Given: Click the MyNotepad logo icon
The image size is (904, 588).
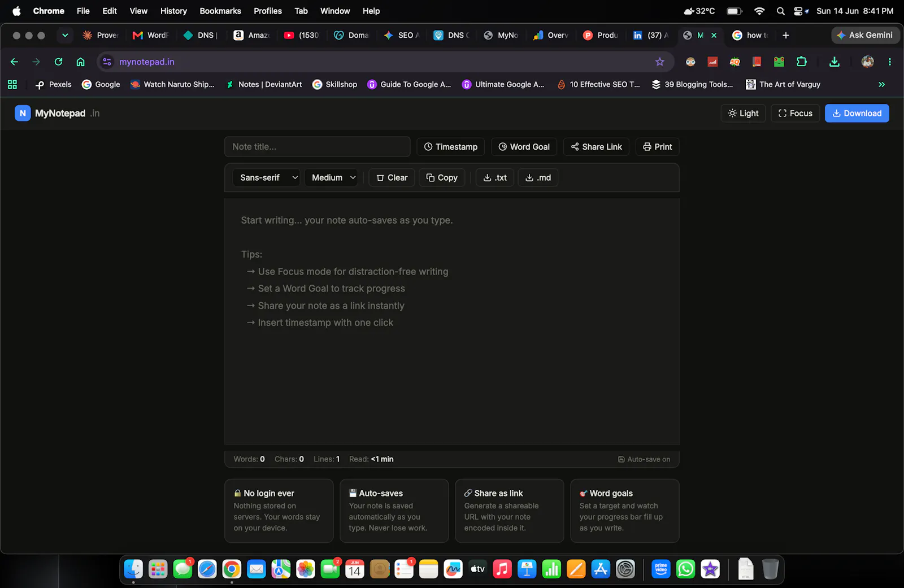Looking at the screenshot, I should point(23,113).
